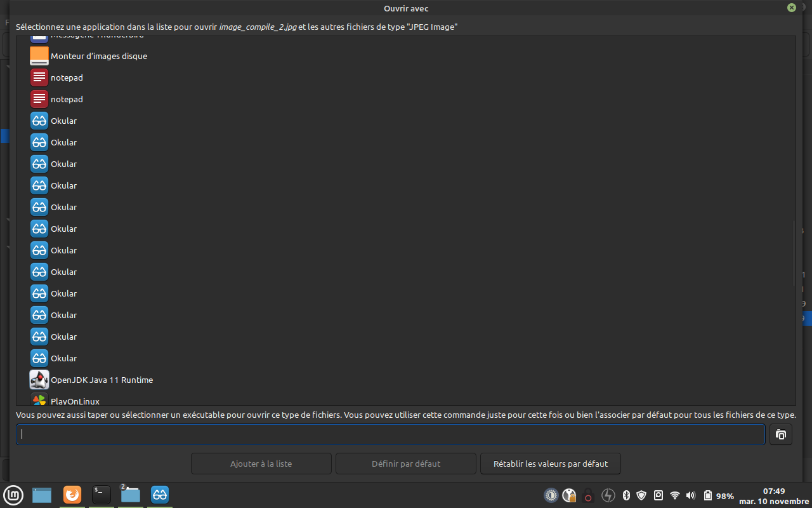Screen dimensions: 812x508
Task: Click the application list scrollbar handle
Action: (794, 253)
